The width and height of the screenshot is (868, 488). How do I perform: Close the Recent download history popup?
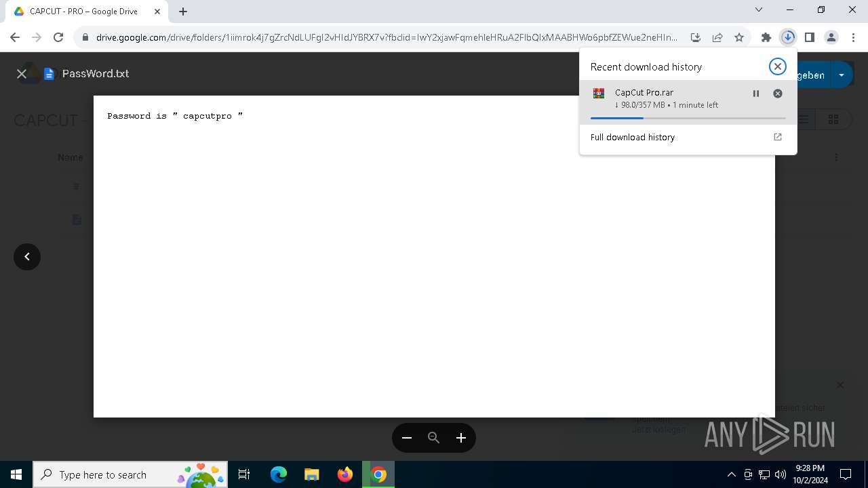point(777,66)
